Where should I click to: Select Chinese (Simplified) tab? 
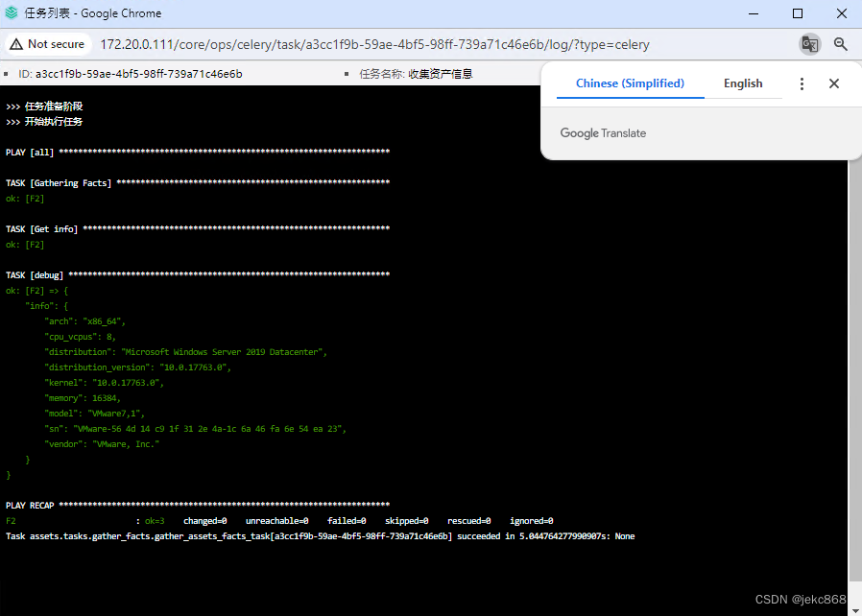tap(630, 83)
